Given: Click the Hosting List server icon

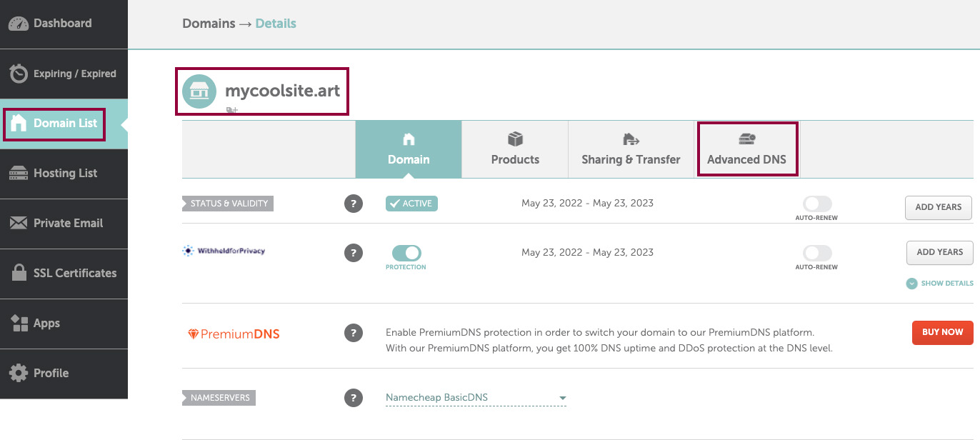Looking at the screenshot, I should [x=18, y=174].
